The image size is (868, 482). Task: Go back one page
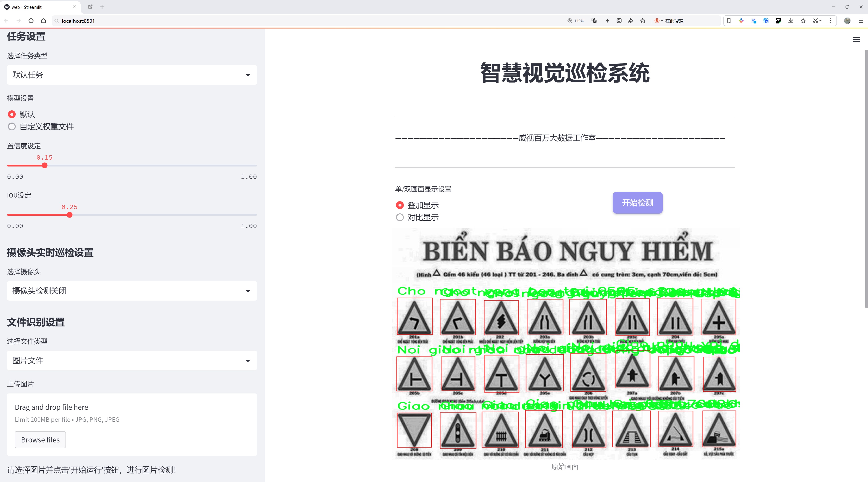[x=6, y=21]
